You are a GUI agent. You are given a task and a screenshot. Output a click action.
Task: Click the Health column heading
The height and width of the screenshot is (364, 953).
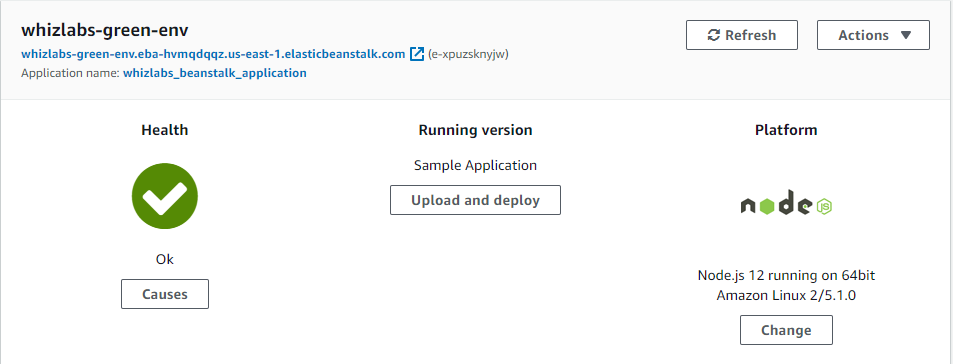click(x=165, y=130)
